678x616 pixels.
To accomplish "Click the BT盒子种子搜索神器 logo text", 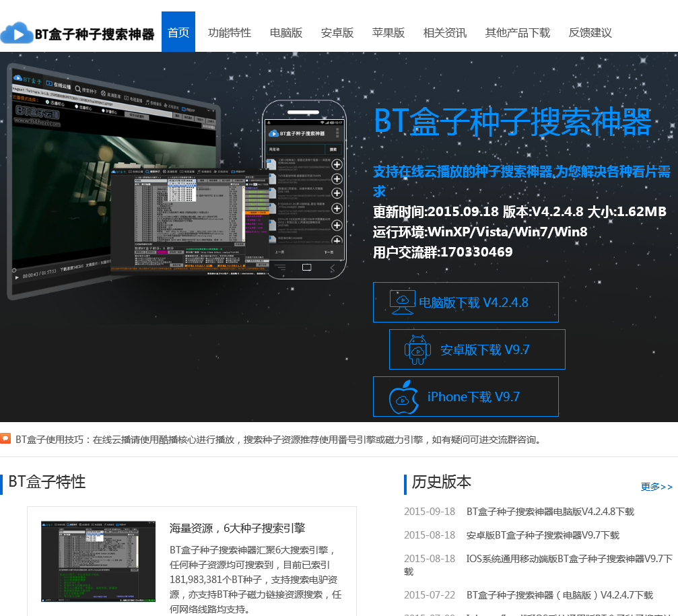I will click(94, 34).
